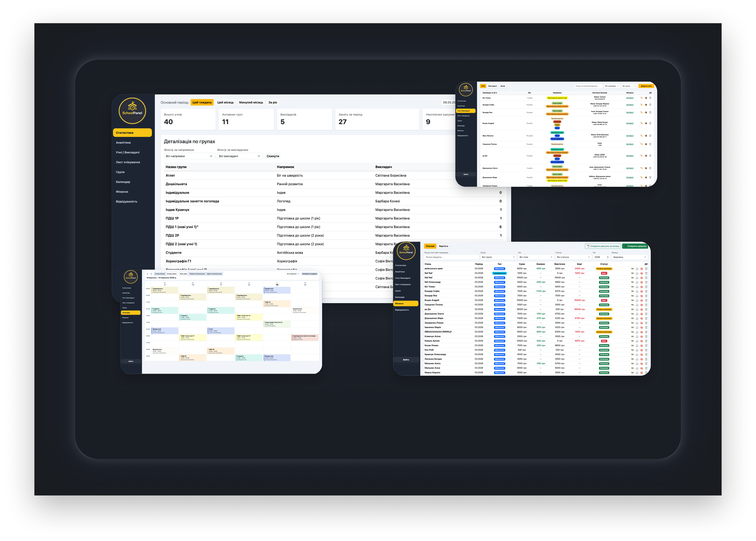756x541 pixels.
Task: Archive Бондар Софія via the box icon
Action: pos(646,105)
